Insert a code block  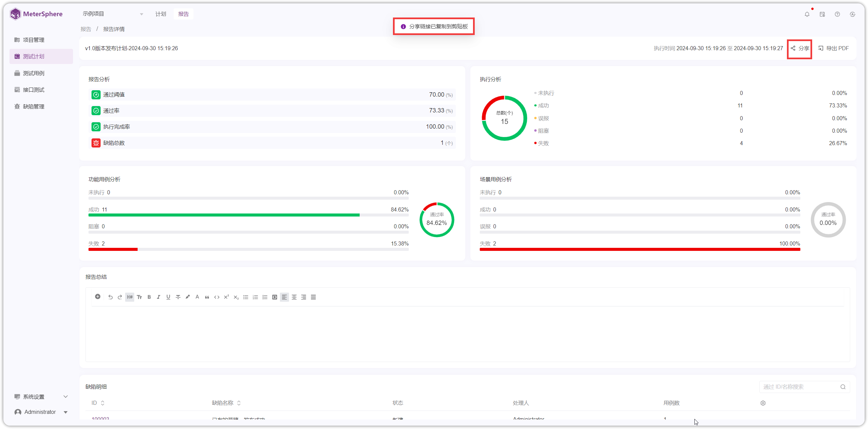tap(275, 297)
